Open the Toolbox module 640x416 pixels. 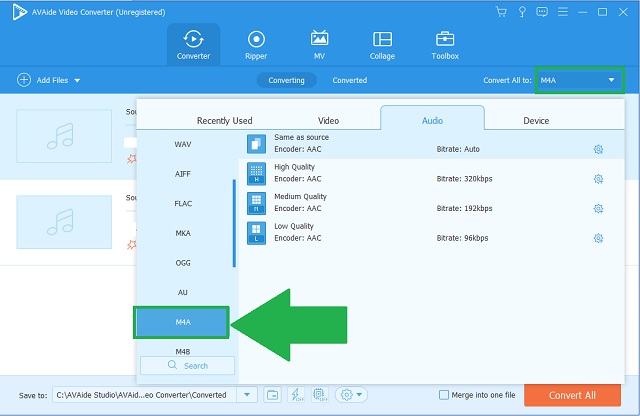[x=444, y=45]
